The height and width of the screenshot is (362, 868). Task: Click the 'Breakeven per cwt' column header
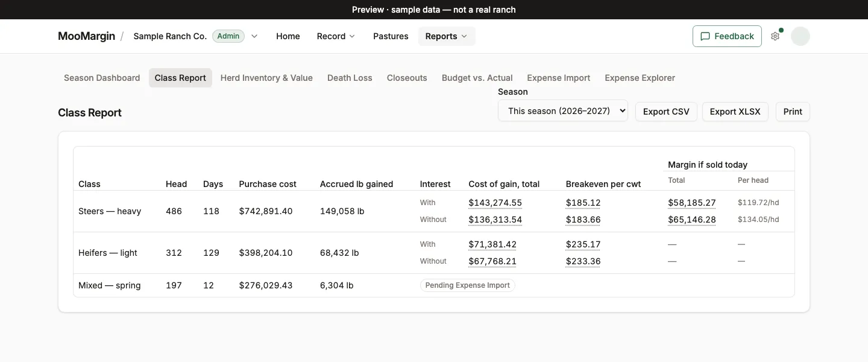tap(603, 184)
